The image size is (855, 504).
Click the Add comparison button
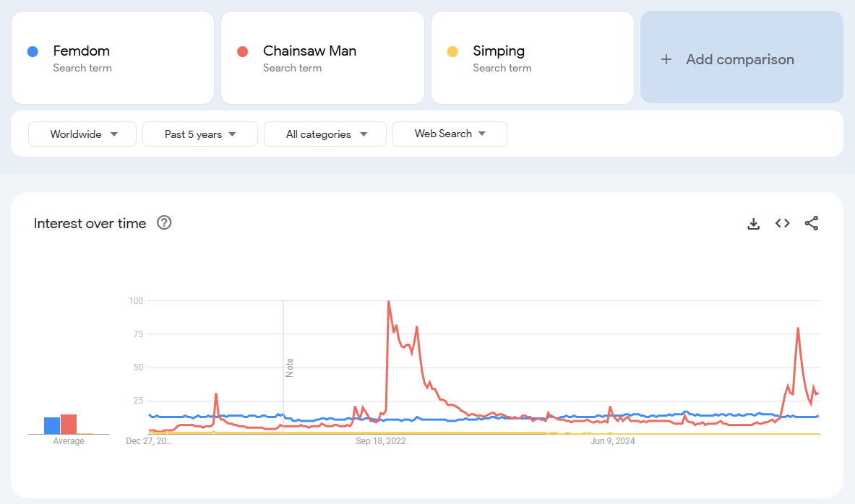coord(740,60)
